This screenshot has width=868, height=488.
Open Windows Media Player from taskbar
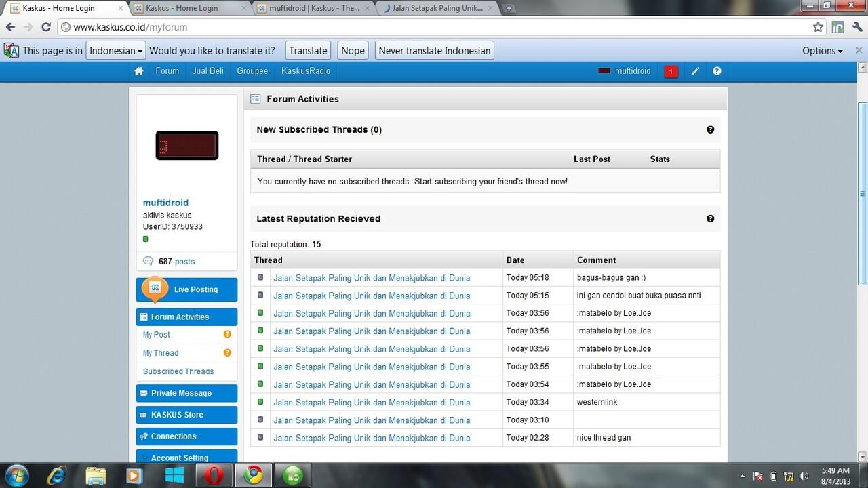coord(134,475)
